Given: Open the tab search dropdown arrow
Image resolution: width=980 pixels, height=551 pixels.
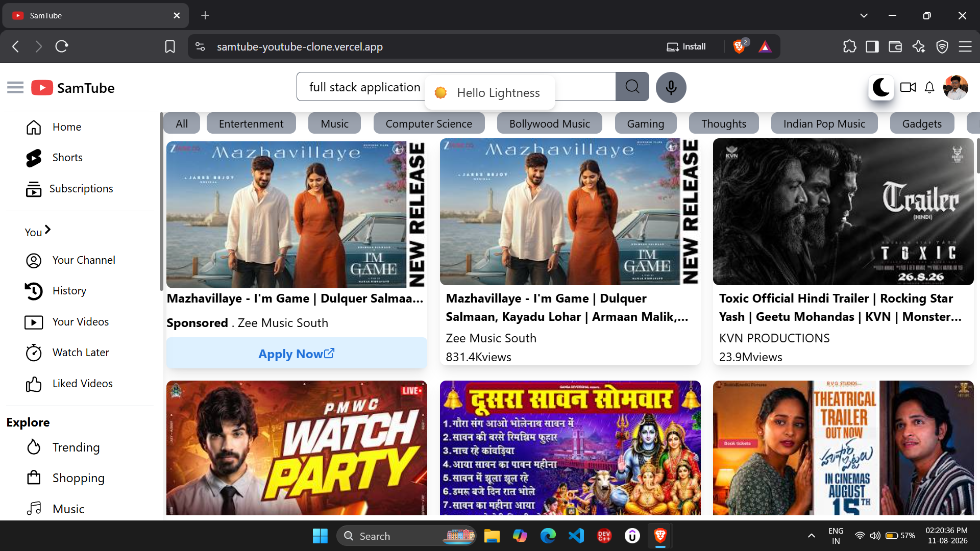Looking at the screenshot, I should point(864,15).
